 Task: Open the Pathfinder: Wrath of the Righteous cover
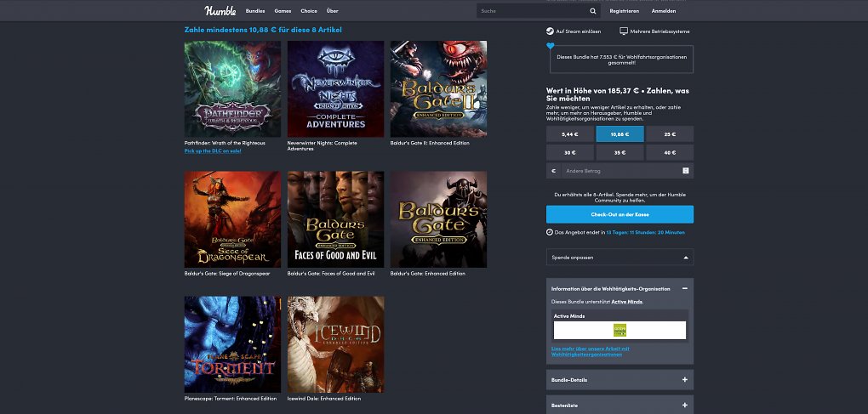(232, 89)
